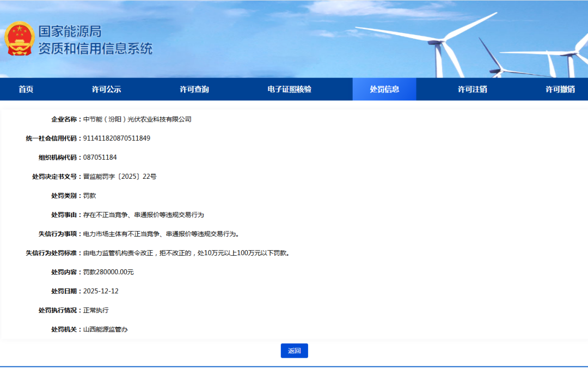Click the organization code 087051184
Screen dimensions: 588x368
100,158
